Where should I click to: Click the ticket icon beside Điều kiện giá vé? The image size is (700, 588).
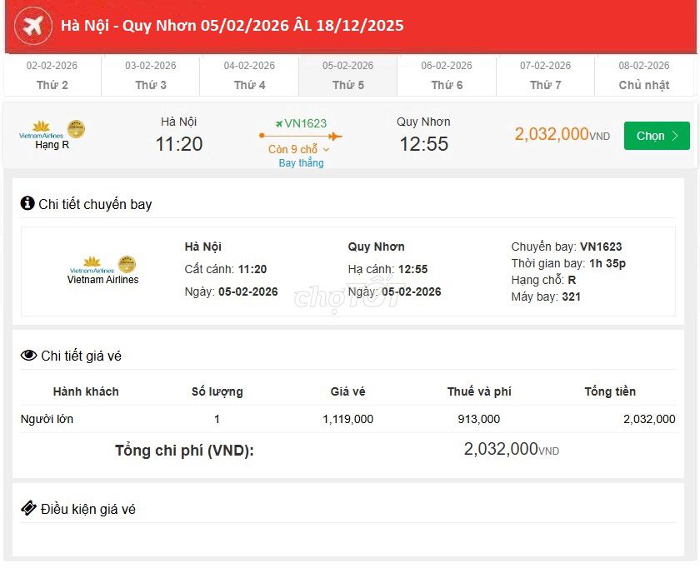(x=28, y=509)
